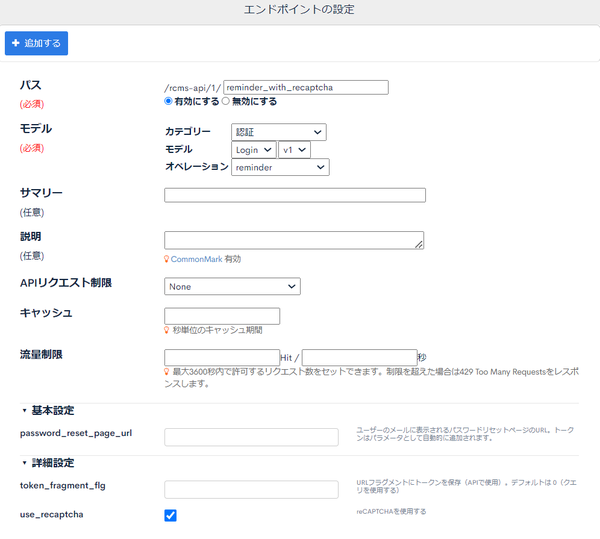Click the plus icon on 追加する button
This screenshot has width=600, height=539.
(x=16, y=43)
